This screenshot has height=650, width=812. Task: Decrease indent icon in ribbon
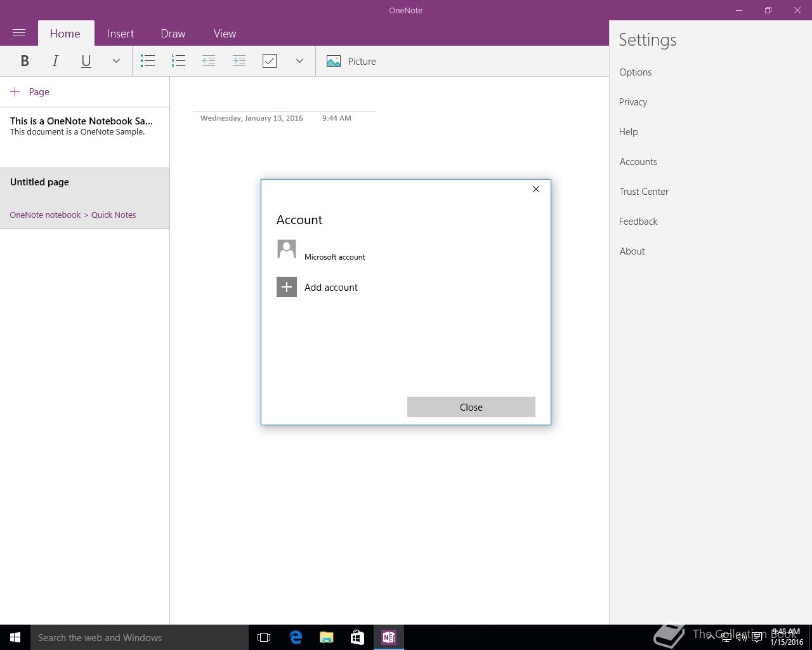[x=209, y=61]
